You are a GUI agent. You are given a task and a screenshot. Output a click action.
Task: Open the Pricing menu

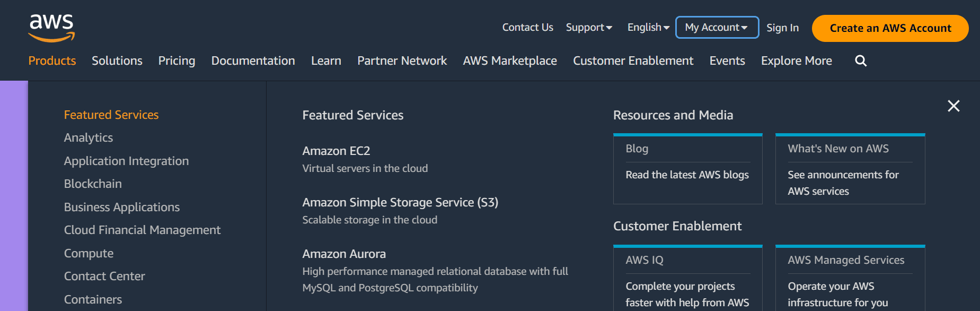tap(176, 61)
